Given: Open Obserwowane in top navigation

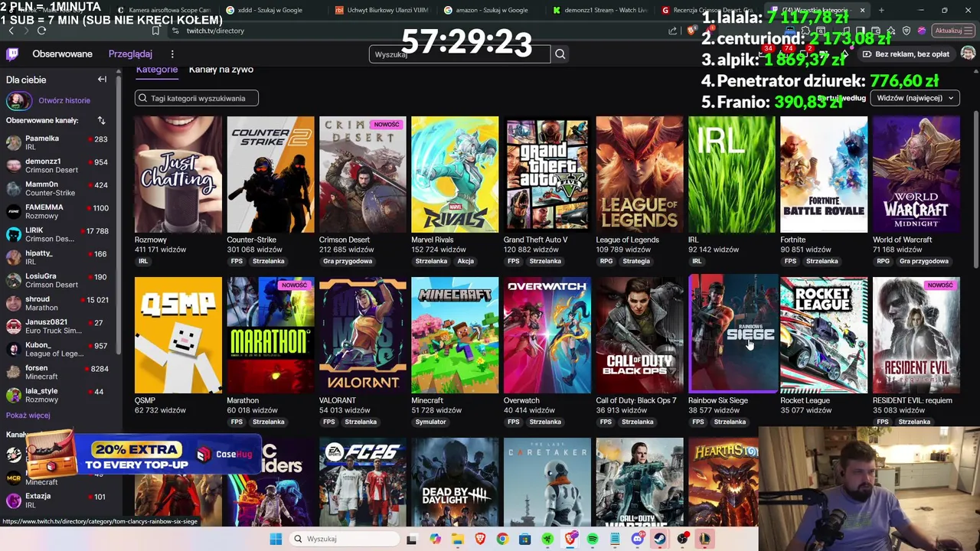Looking at the screenshot, I should [x=62, y=54].
